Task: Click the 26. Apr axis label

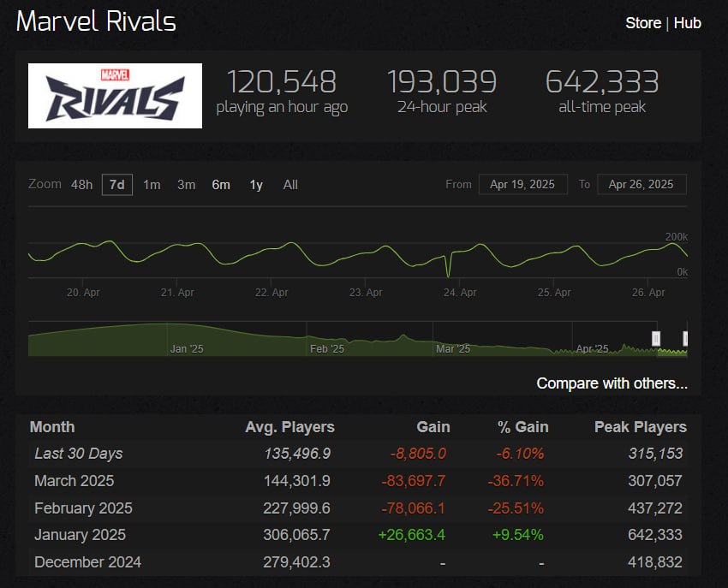Action: click(x=648, y=293)
